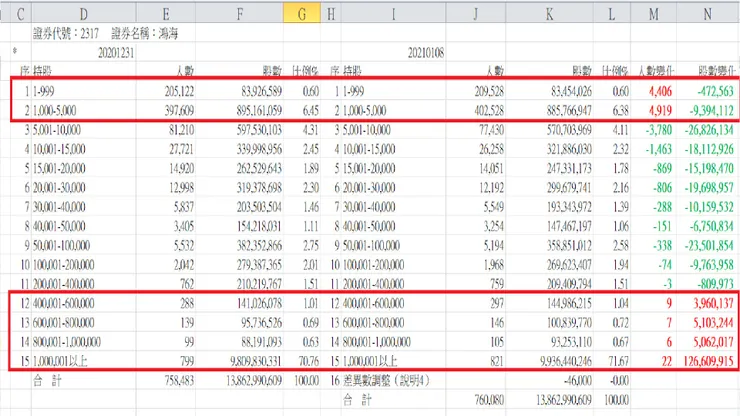Click green value -26,826,134
740x416 pixels.
click(709, 130)
